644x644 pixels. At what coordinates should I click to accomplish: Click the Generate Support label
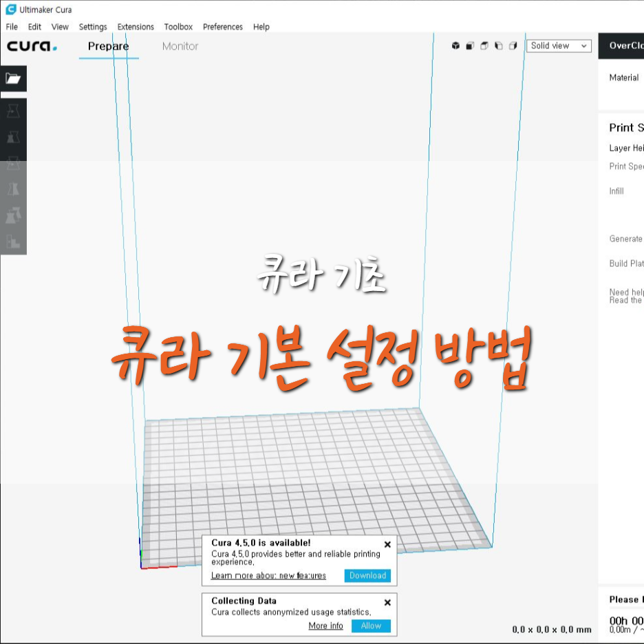click(626, 239)
